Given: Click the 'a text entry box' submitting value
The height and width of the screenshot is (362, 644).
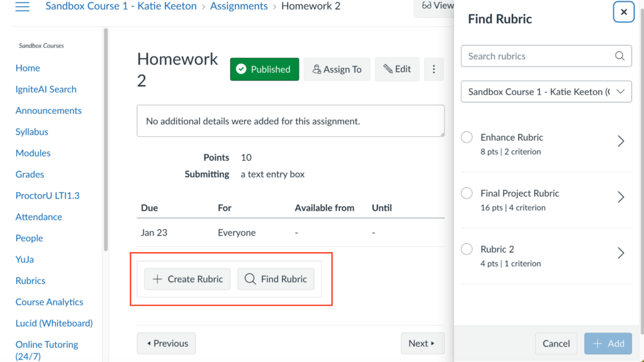Looking at the screenshot, I should (273, 174).
